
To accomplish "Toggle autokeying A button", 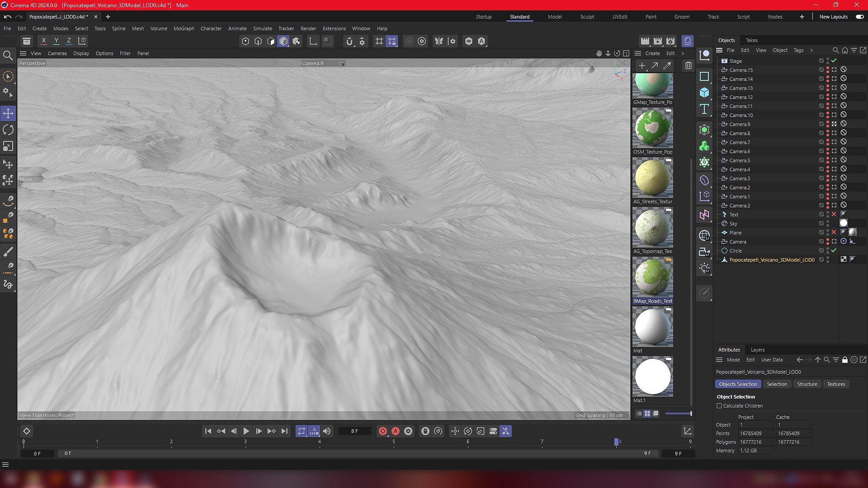I will [x=396, y=431].
